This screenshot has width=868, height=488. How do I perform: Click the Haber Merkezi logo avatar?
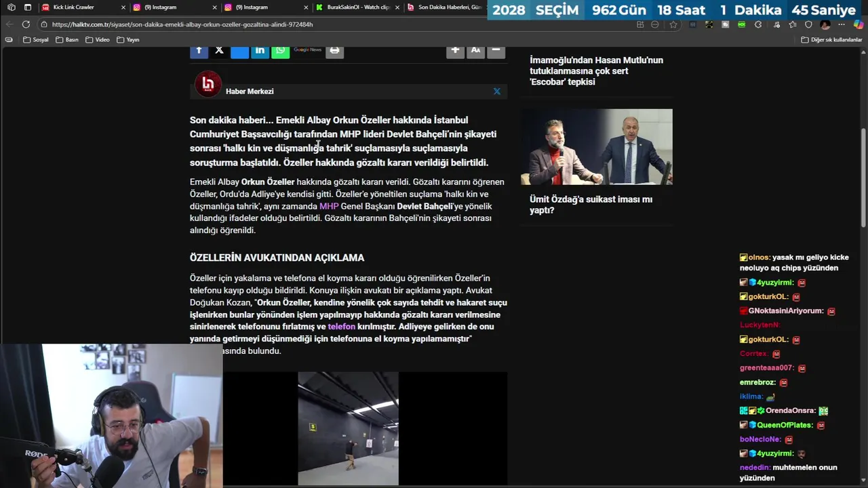(208, 84)
